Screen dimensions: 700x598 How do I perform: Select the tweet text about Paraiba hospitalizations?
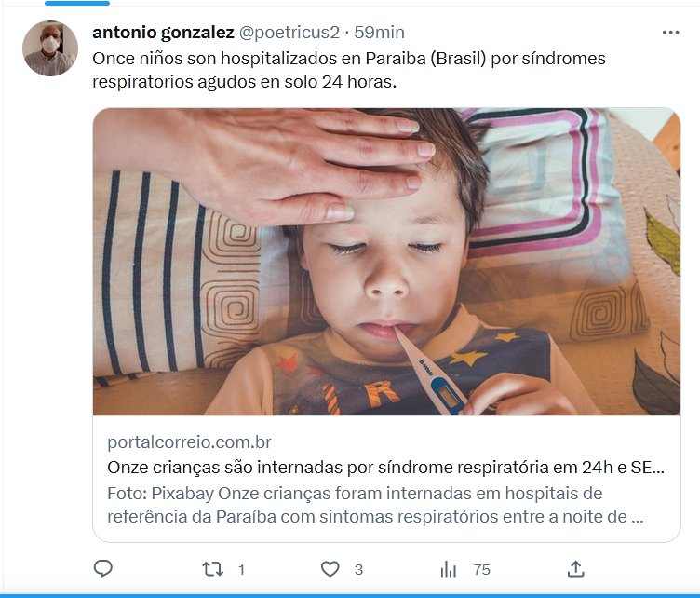coord(349,70)
